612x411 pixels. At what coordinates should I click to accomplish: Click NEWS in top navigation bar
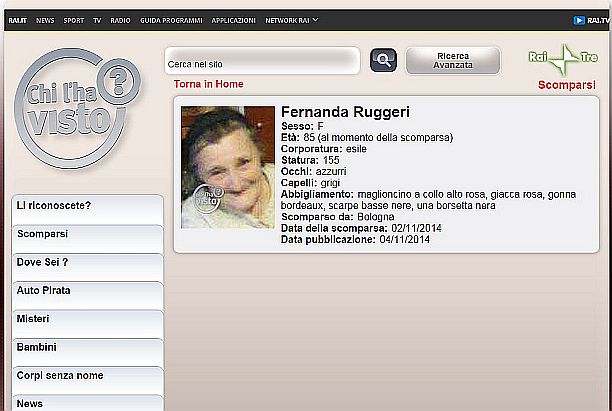(x=45, y=20)
